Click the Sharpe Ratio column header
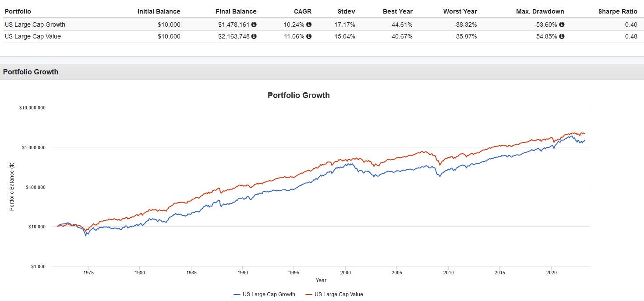Screen dimensions: 644x301 coord(618,11)
